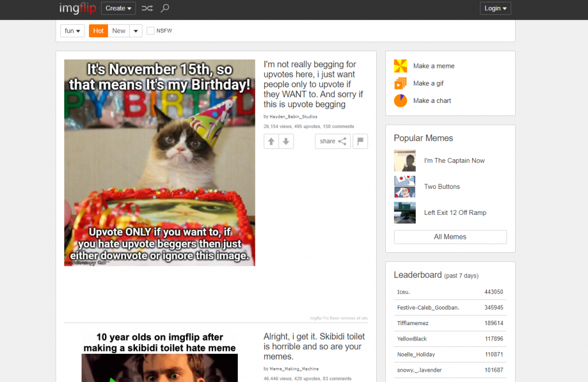The width and height of the screenshot is (588, 382).
Task: Click the 26,154 views stats line
Action: [308, 126]
